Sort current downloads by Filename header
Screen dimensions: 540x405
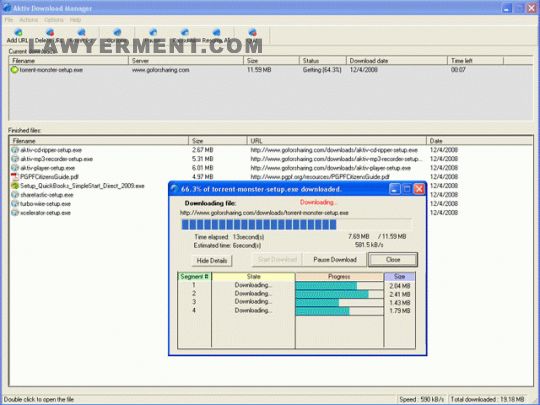click(x=69, y=61)
